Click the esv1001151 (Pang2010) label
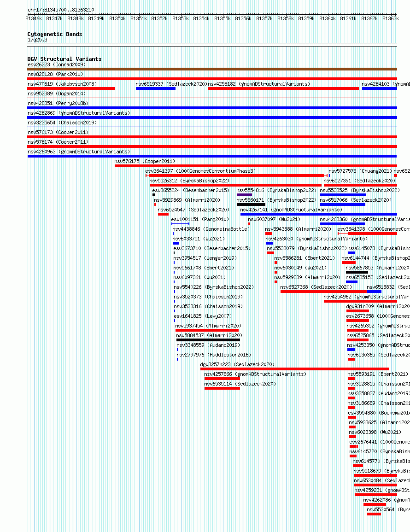Screen dimensions: 410x532 pyautogui.click(x=200, y=220)
